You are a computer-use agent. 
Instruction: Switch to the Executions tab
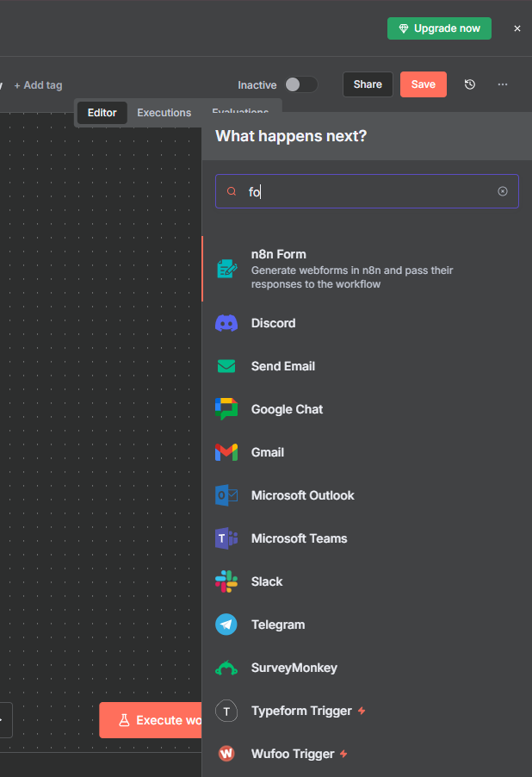click(164, 113)
